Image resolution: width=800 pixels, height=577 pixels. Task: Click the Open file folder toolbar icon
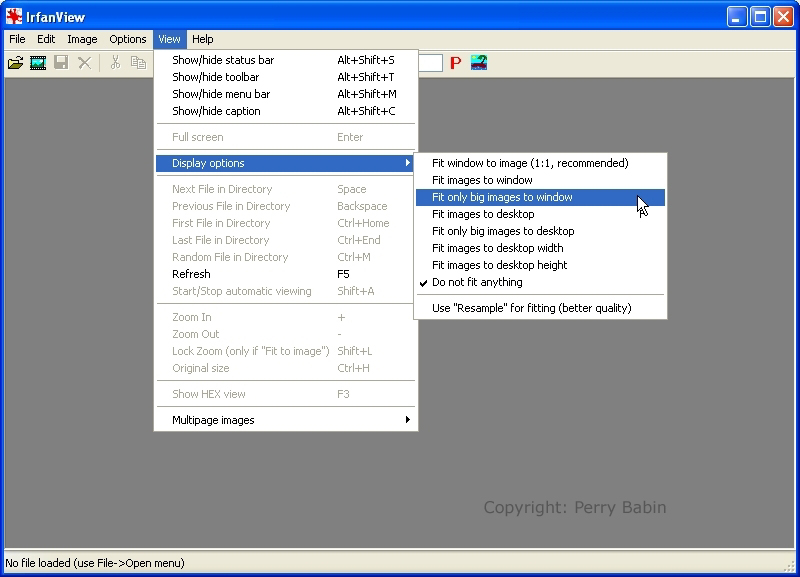click(15, 63)
